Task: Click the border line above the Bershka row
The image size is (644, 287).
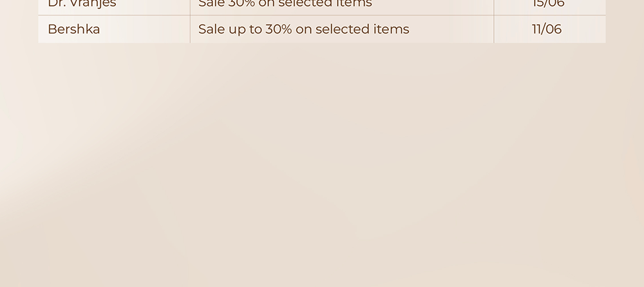Action: [x=322, y=15]
